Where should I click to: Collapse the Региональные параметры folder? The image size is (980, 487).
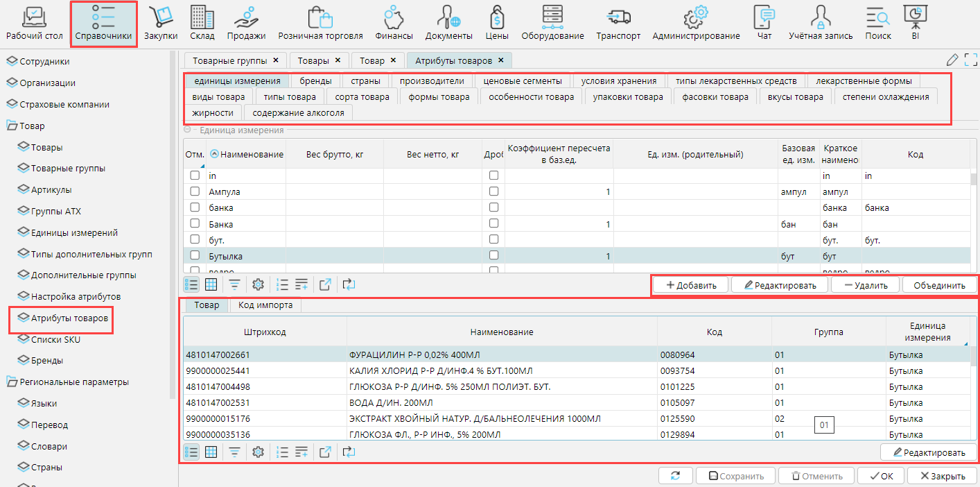12,382
